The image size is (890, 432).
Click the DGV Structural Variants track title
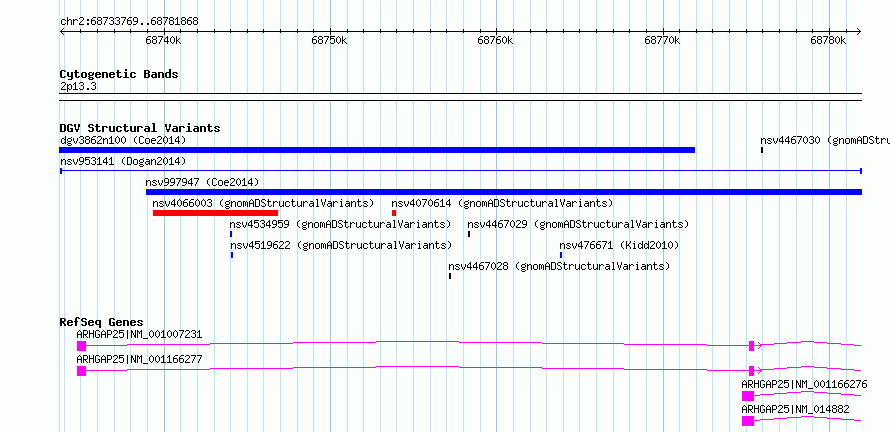click(140, 128)
